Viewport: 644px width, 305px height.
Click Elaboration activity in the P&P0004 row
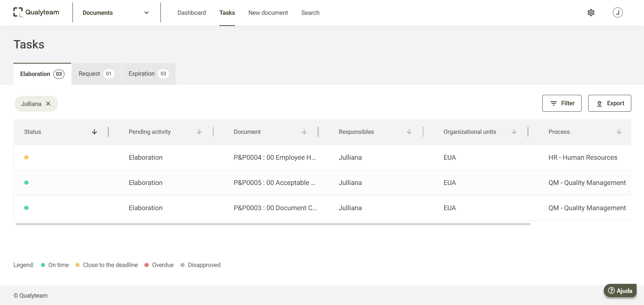[x=146, y=157]
